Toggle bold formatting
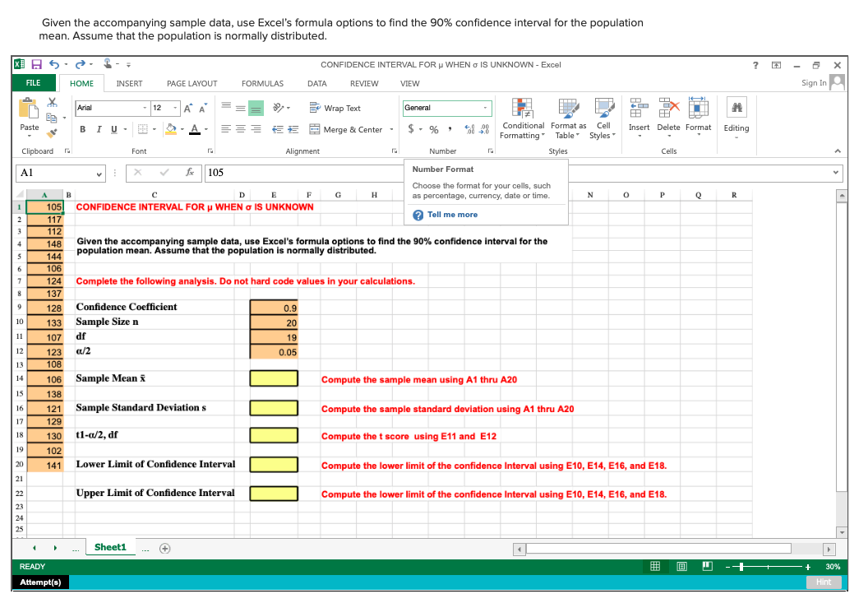 (84, 130)
